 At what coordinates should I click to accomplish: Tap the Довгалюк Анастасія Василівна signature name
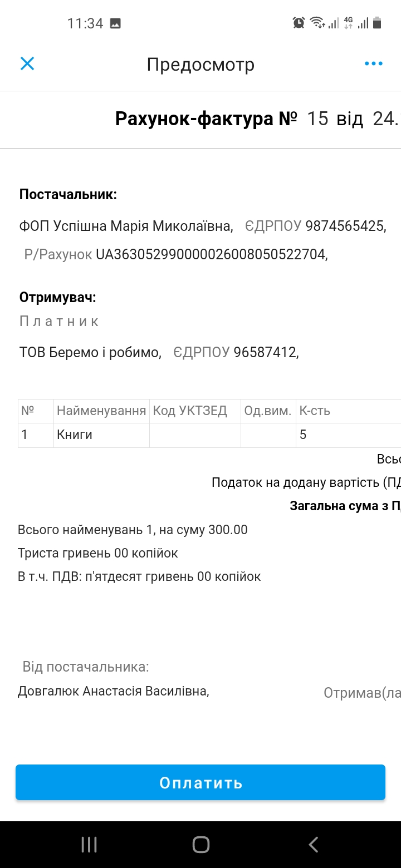coord(114,691)
